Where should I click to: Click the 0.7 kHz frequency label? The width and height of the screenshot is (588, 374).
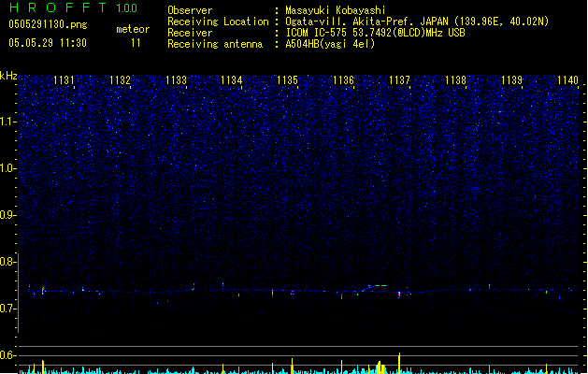[7, 309]
